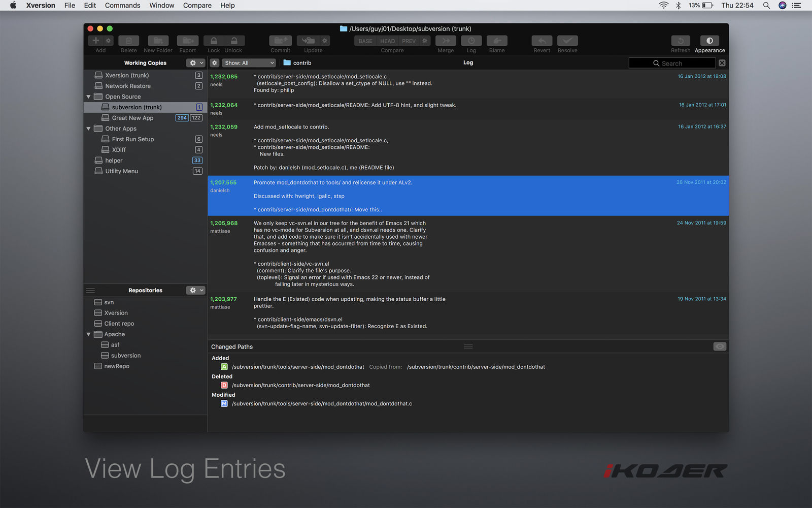The height and width of the screenshot is (508, 812).
Task: Click the Resolve checkmark toolbar icon
Action: point(567,41)
